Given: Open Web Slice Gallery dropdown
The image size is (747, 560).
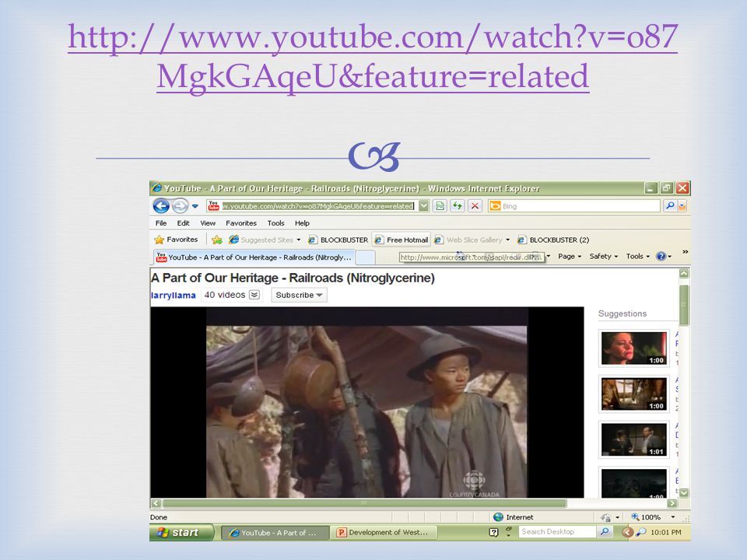Looking at the screenshot, I should coord(472,240).
